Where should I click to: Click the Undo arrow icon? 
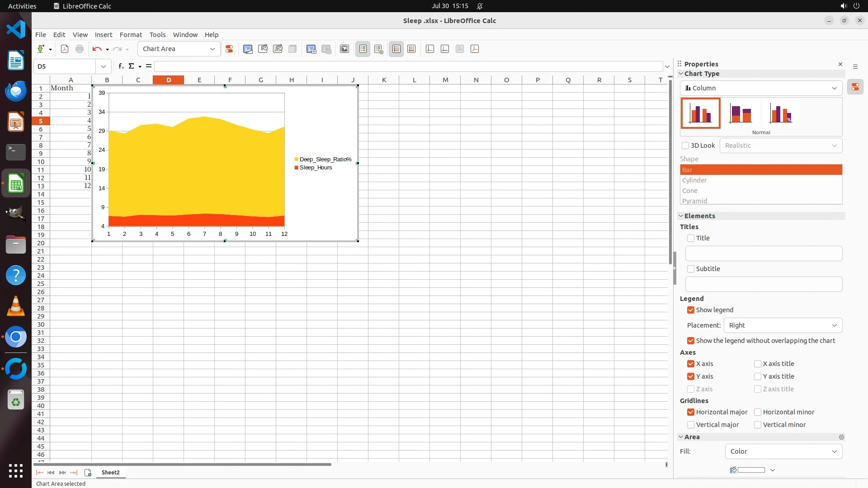pos(97,49)
